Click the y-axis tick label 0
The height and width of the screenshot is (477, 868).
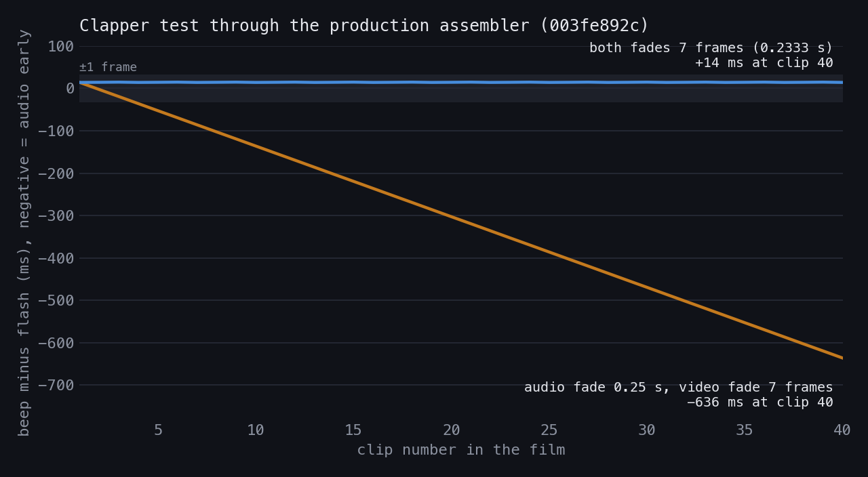tap(71, 89)
